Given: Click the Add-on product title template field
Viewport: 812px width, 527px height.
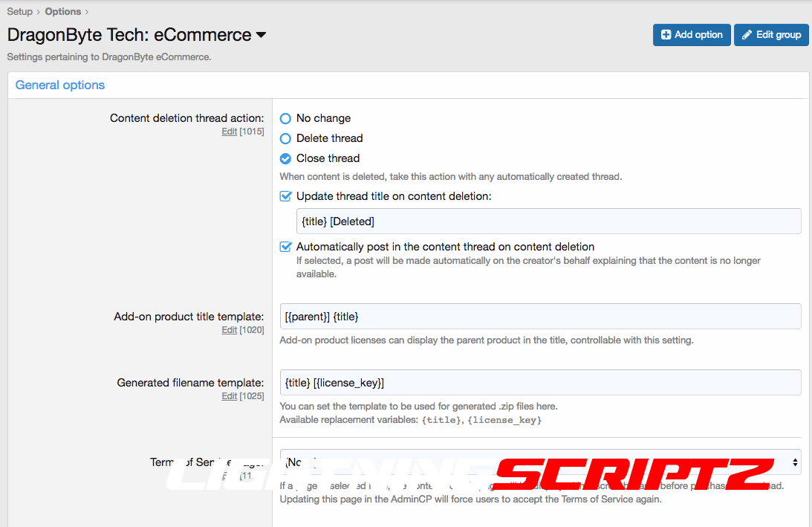Looking at the screenshot, I should (x=540, y=316).
